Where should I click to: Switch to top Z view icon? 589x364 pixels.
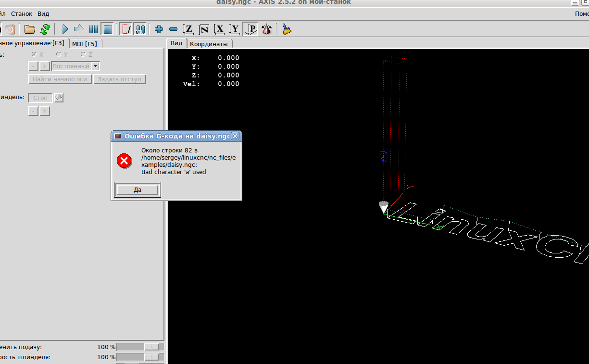(x=189, y=29)
